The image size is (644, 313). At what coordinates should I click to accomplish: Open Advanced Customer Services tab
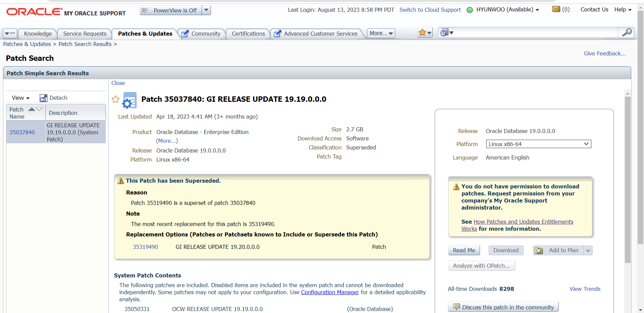click(321, 34)
